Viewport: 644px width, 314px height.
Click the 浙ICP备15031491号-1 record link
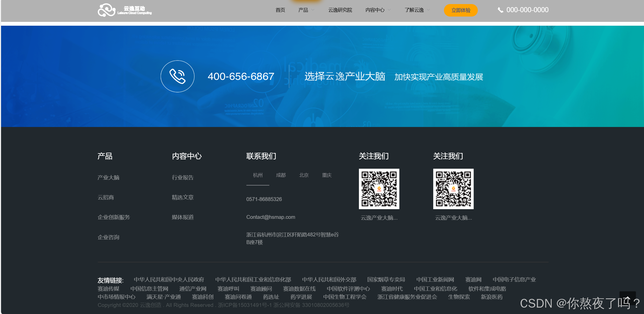click(245, 305)
